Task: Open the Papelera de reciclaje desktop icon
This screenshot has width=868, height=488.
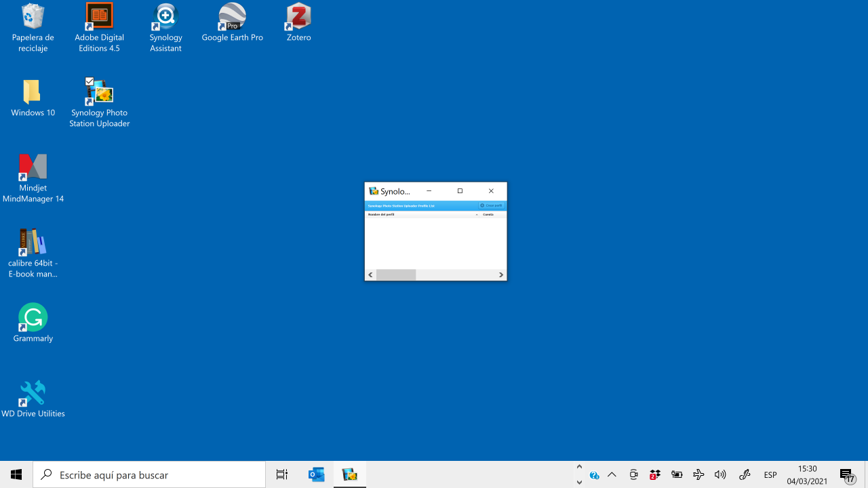Action: (33, 28)
